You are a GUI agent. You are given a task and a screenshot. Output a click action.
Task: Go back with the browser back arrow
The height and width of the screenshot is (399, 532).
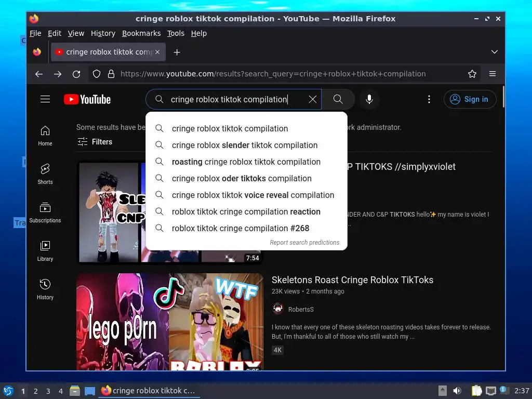(x=39, y=74)
